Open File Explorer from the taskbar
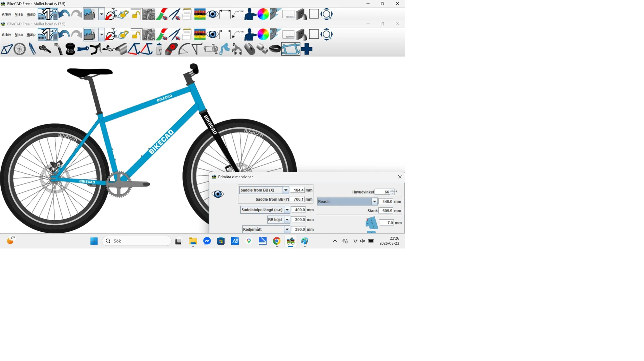644x361 pixels. pos(193,241)
